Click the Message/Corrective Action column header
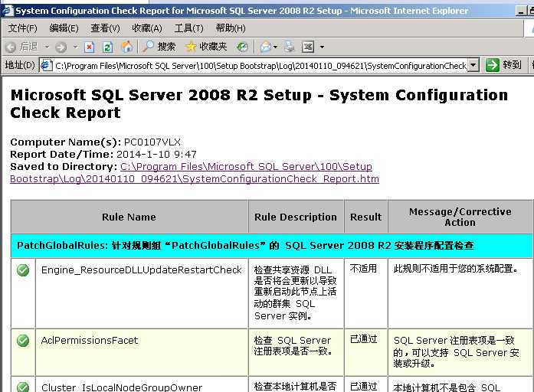 pyautogui.click(x=460, y=217)
